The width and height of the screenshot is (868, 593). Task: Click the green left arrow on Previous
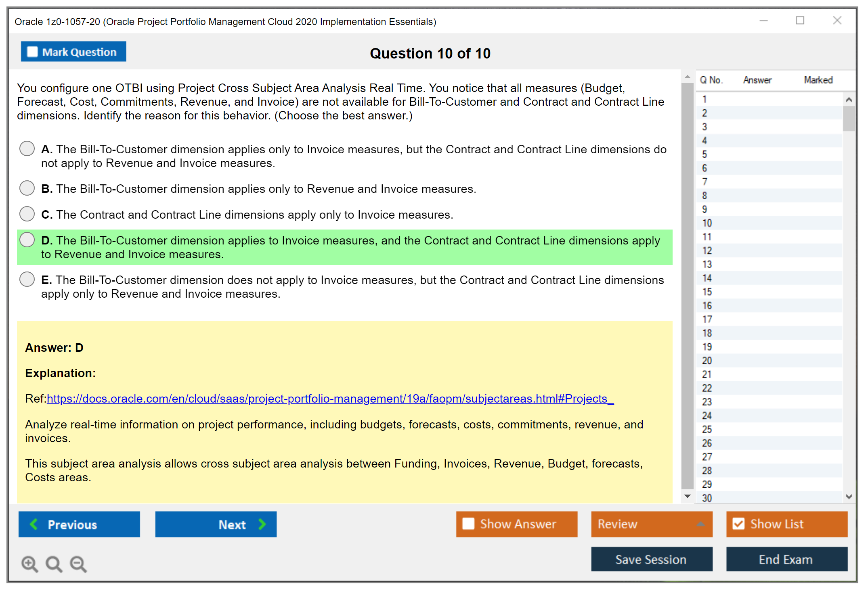(x=34, y=524)
